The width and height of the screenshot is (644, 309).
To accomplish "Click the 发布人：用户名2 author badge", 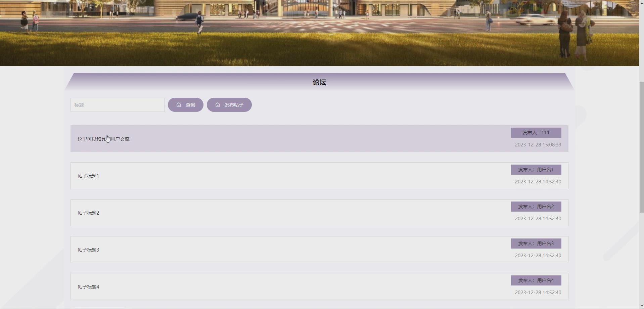I will coord(536,207).
